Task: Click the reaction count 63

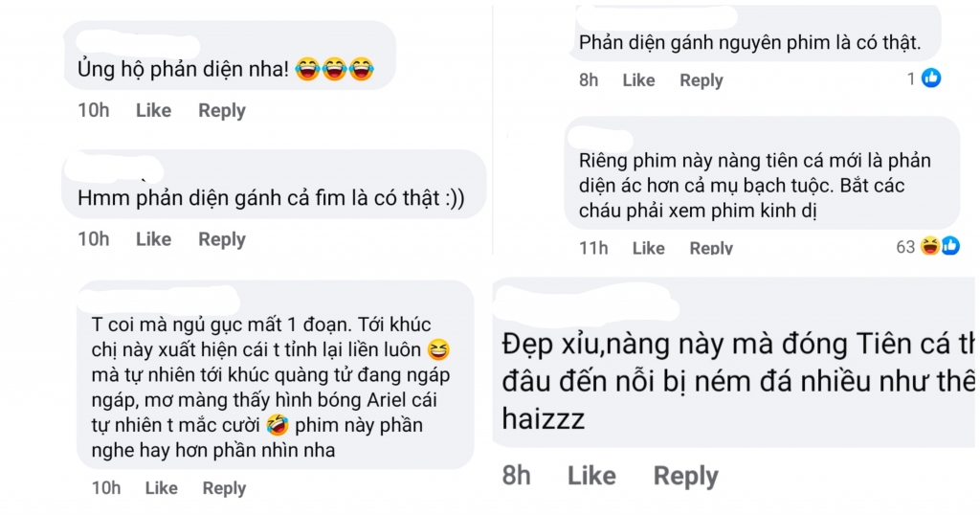Action: [905, 247]
